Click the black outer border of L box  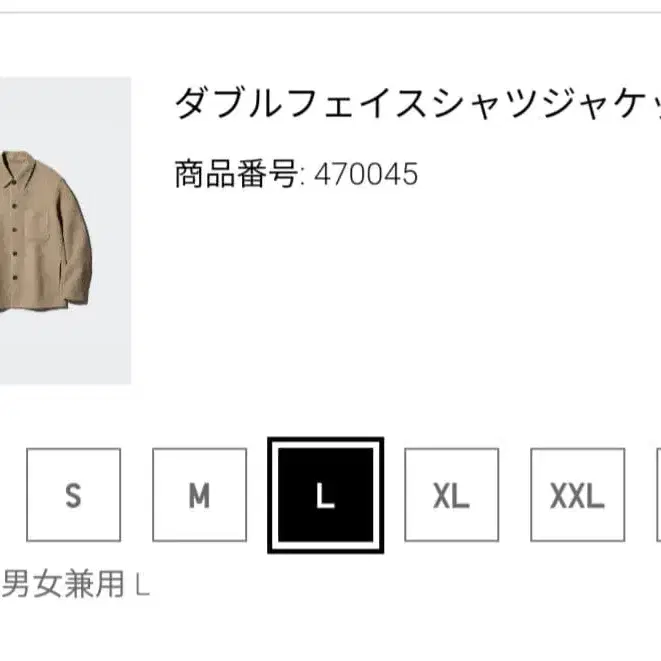click(325, 440)
